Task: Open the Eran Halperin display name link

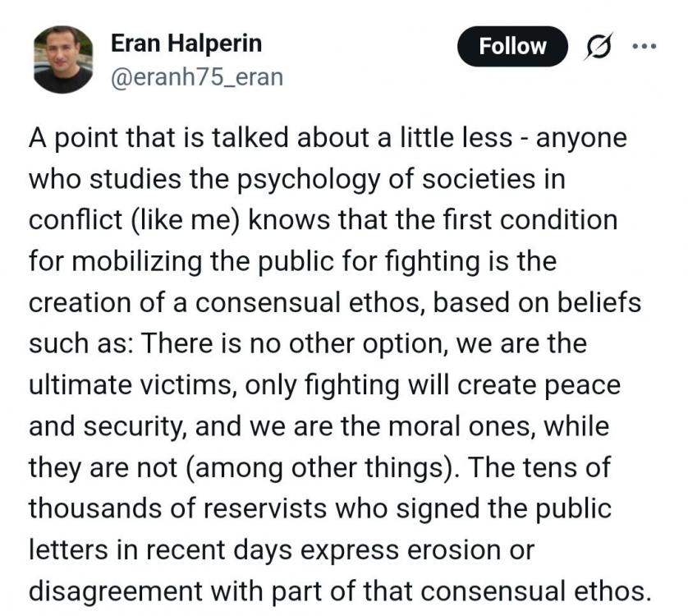Action: pos(186,44)
